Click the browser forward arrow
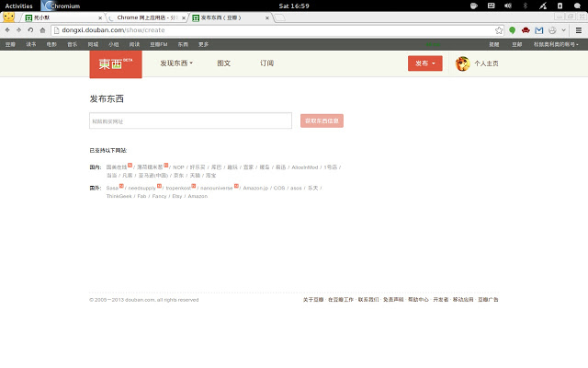The image size is (588, 368). coord(18,30)
